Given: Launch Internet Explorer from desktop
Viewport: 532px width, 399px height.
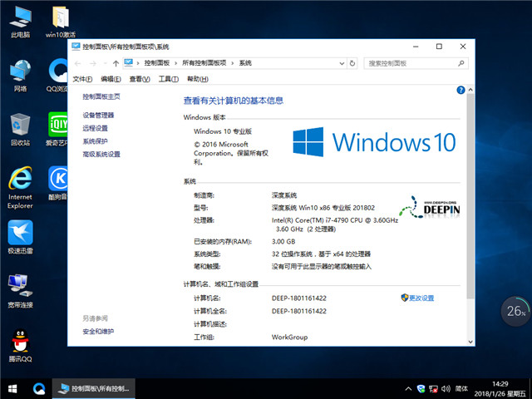Looking at the screenshot, I should (20, 188).
